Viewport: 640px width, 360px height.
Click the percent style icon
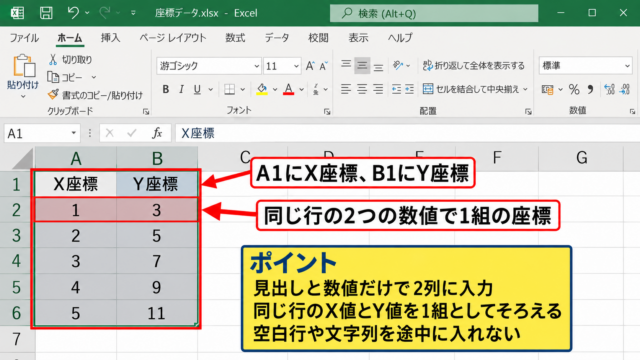pyautogui.click(x=574, y=89)
